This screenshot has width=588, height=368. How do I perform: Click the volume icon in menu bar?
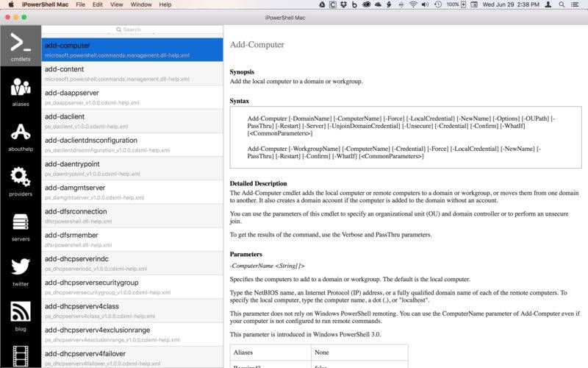coord(425,4)
